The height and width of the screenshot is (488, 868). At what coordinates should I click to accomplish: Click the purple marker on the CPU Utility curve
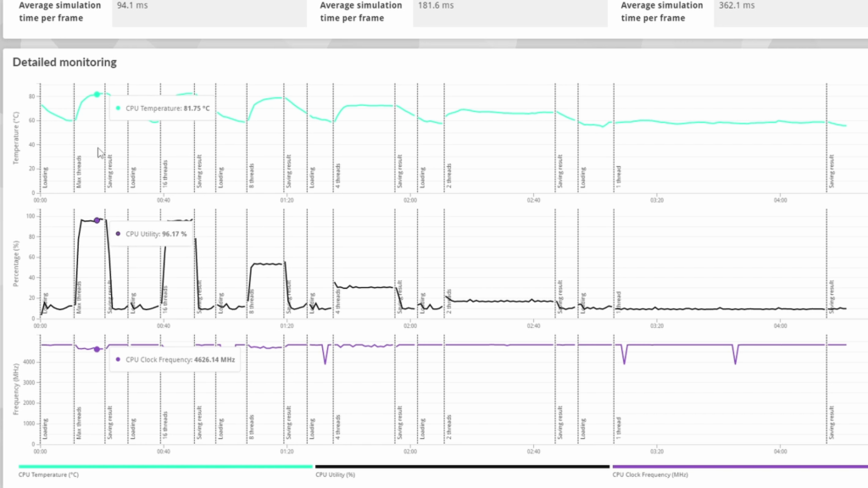click(x=97, y=219)
